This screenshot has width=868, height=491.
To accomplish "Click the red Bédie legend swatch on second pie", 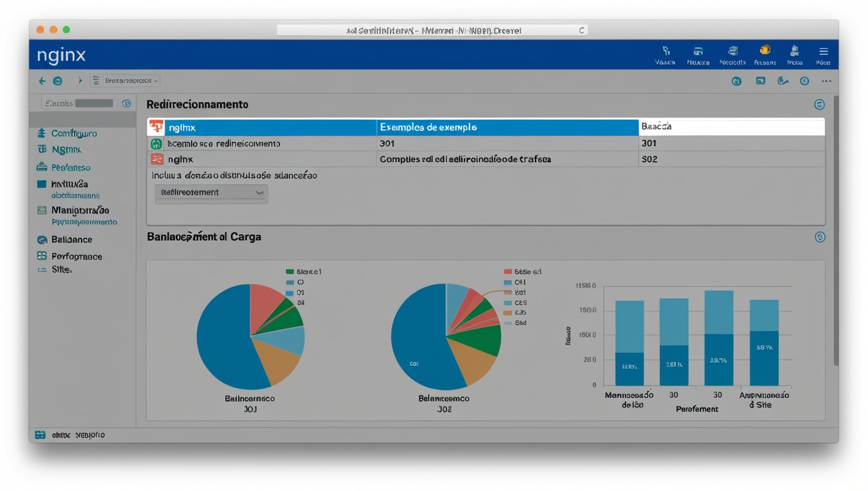I will coord(508,272).
